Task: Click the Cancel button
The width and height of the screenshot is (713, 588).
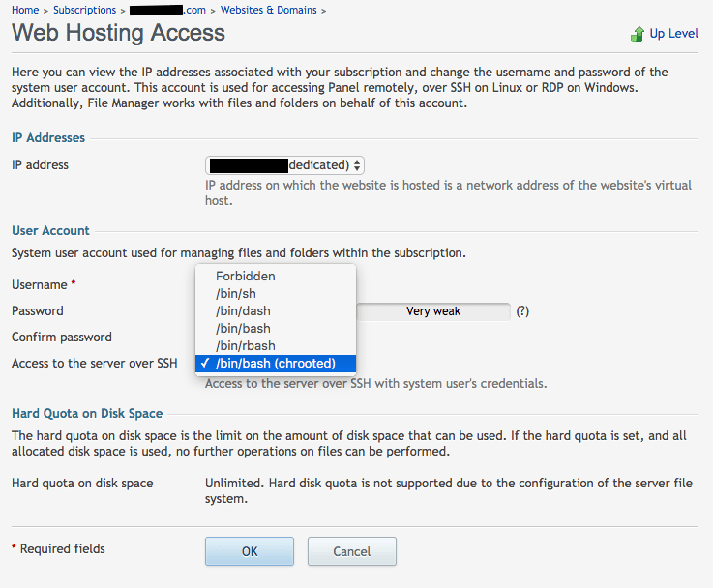Action: point(351,551)
